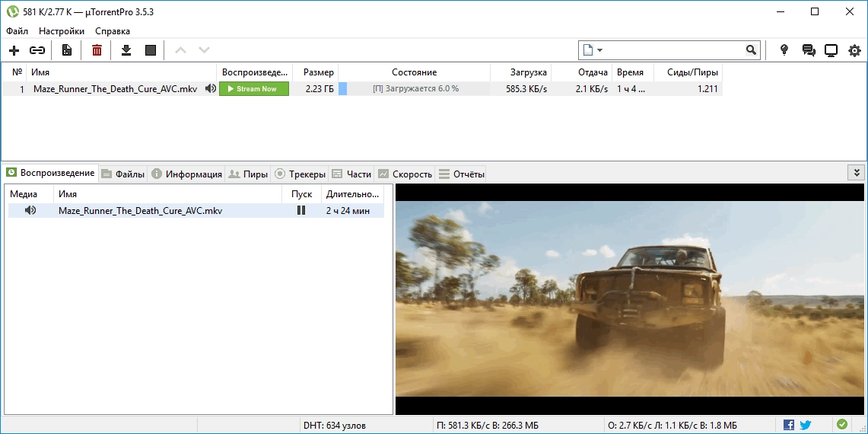Switch to the Части tab

pos(351,174)
